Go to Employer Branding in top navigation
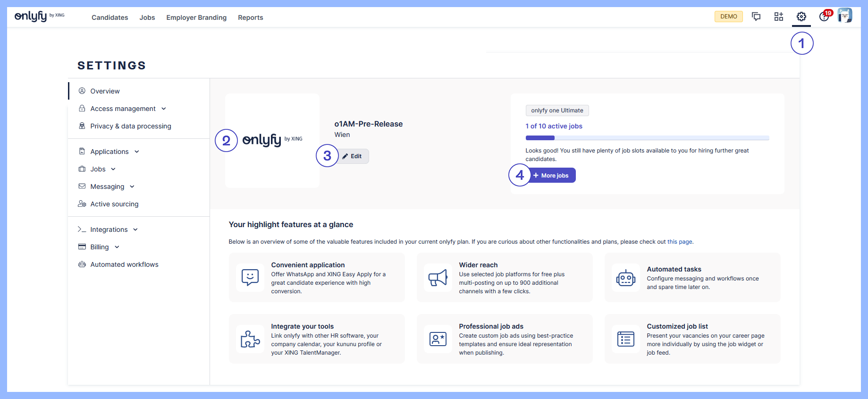The height and width of the screenshot is (399, 868). 196,17
